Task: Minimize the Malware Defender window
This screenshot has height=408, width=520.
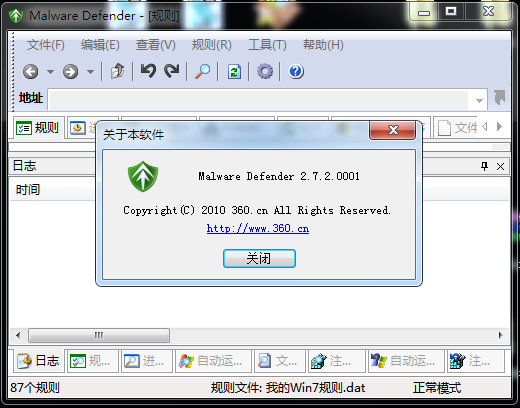Action: [424, 13]
